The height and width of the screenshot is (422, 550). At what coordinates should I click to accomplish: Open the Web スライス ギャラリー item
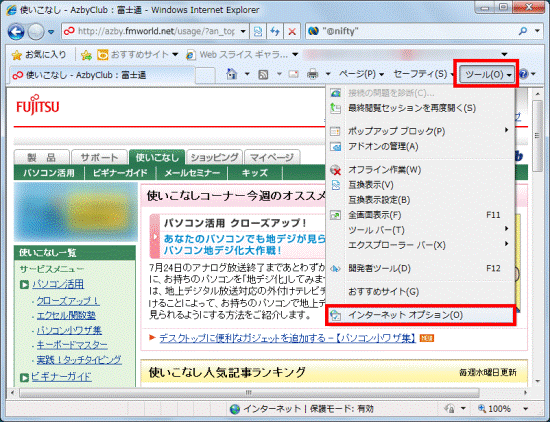pos(242,55)
